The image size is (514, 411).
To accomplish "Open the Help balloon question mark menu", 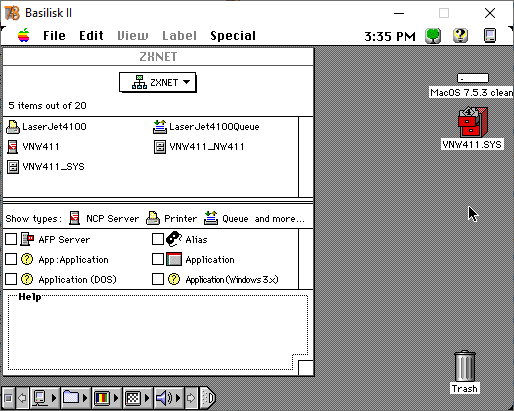I will click(x=460, y=36).
